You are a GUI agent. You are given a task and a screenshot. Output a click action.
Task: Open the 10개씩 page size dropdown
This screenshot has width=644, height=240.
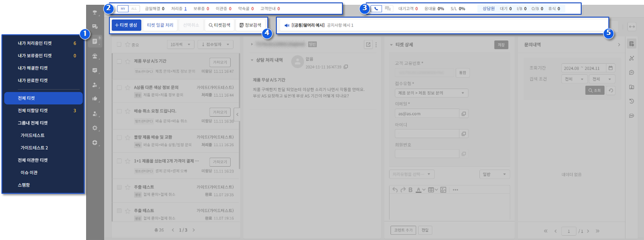pyautogui.click(x=181, y=44)
